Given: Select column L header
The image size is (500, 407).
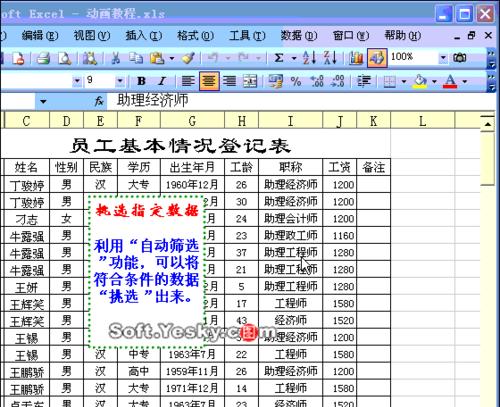Looking at the screenshot, I should tap(422, 121).
